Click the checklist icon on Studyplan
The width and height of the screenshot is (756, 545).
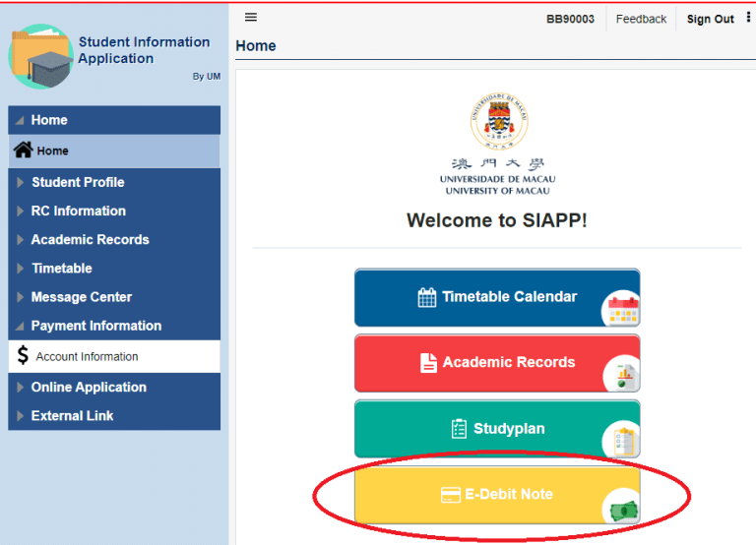[459, 429]
